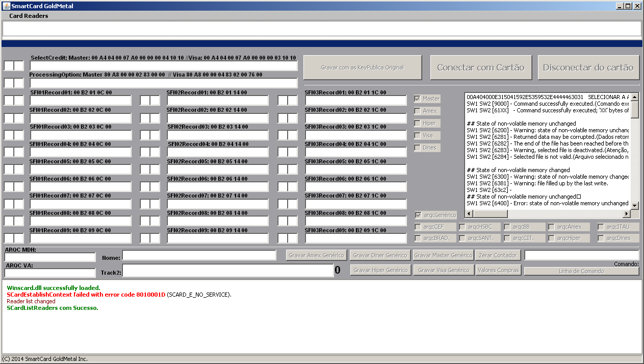Toggle the arqcGenérico checkbox
Image resolution: width=644 pixels, height=364 pixels.
pyautogui.click(x=418, y=215)
